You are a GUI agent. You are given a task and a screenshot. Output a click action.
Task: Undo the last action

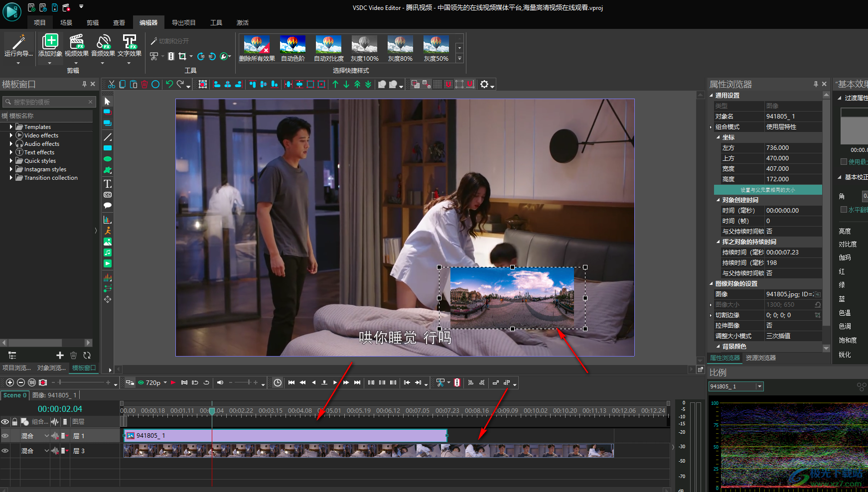coord(169,84)
